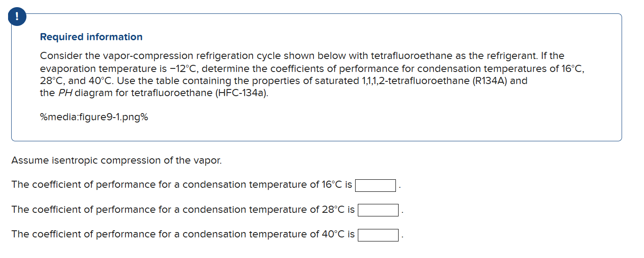Viewport: 644px width, 258px height.
Task: Click the %media:figure9-1.png% placeholder link
Action: coord(93,117)
